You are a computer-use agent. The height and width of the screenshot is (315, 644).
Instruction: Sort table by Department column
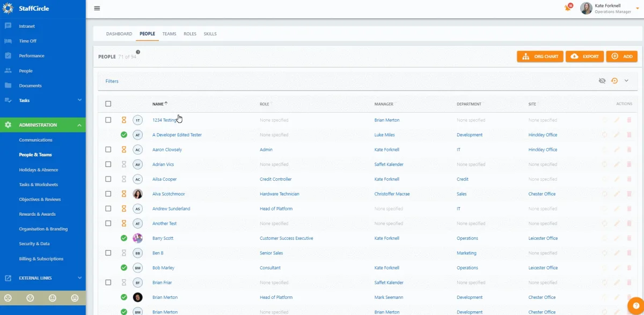tap(469, 104)
